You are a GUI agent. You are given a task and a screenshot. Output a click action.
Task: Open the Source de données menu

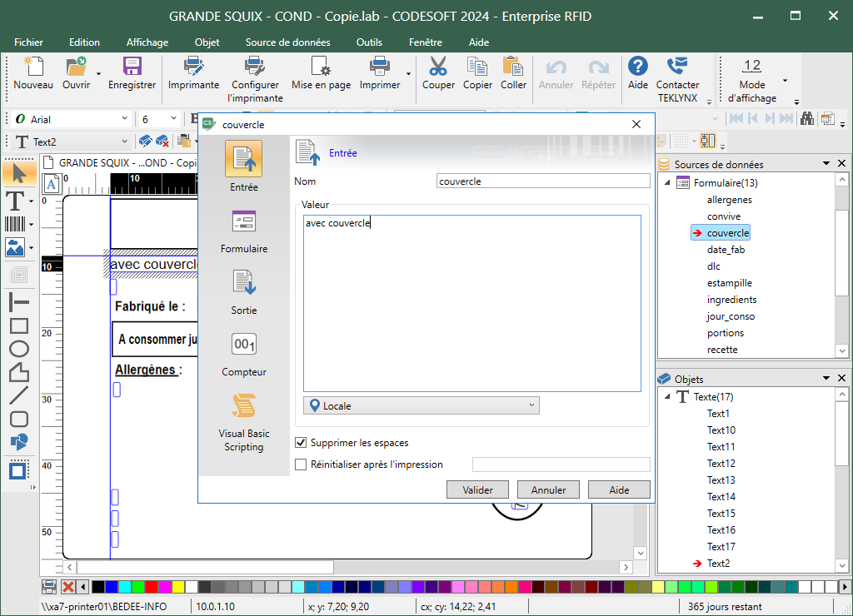pos(288,42)
